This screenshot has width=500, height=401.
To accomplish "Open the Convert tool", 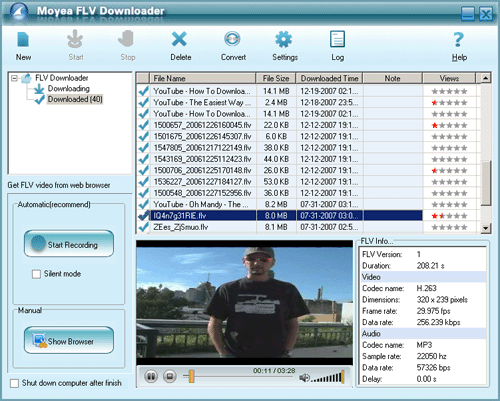I will (232, 39).
